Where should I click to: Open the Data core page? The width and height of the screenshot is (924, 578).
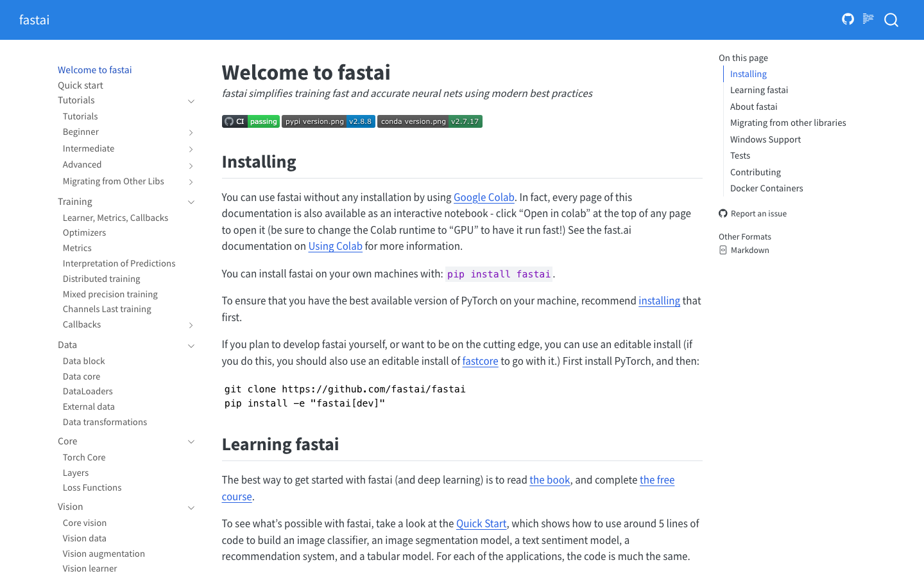click(x=81, y=376)
